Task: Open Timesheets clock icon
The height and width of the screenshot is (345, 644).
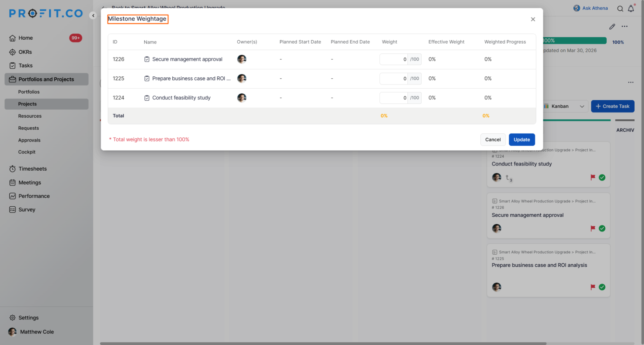Action: (x=12, y=169)
